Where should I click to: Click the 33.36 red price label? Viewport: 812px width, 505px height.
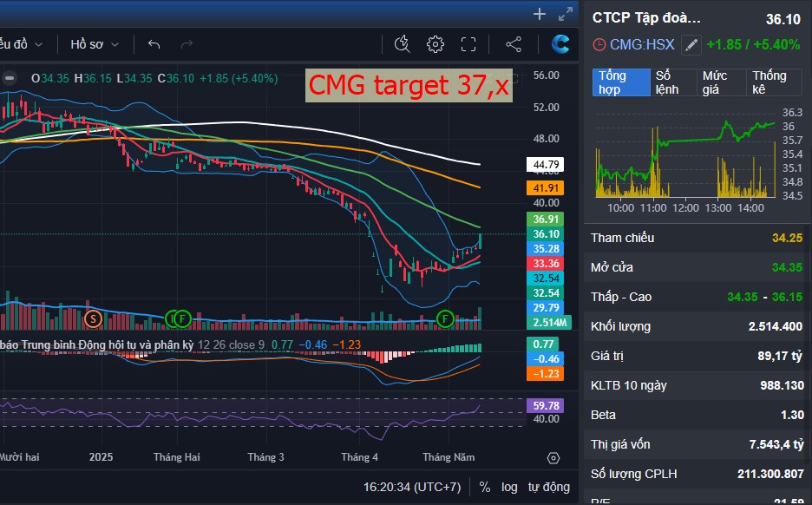[546, 263]
